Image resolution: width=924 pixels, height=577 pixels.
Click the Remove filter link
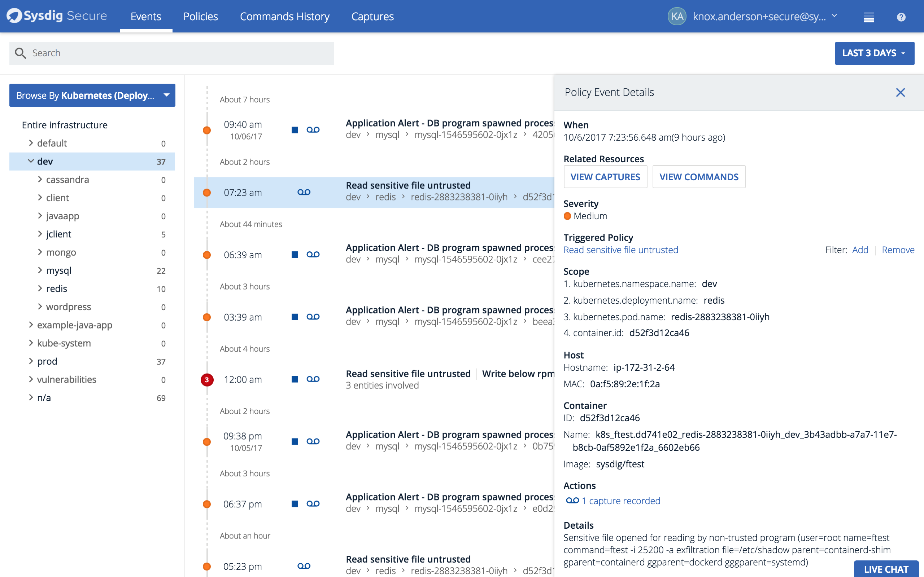(x=898, y=250)
